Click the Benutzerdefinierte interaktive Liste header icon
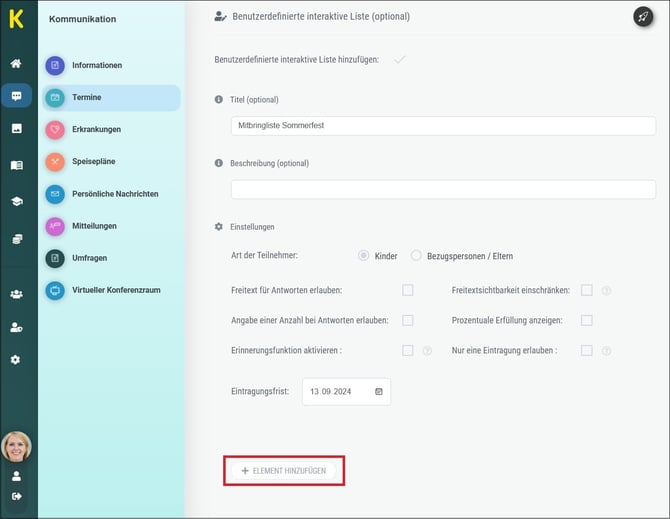 (220, 17)
